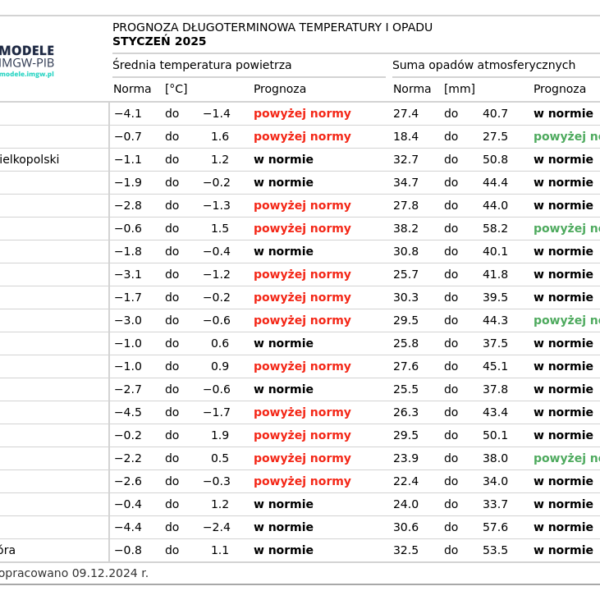Select the "Suma opadów atmosferycznych" section header

tap(483, 65)
